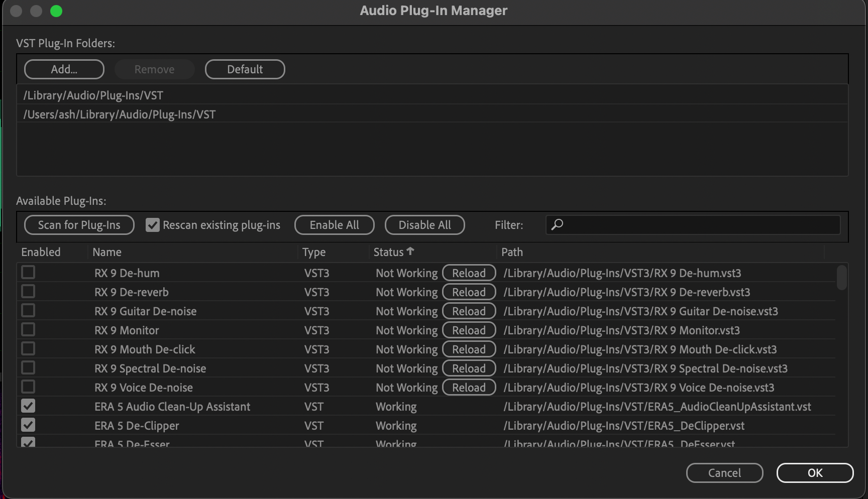Select ERA 5 Audio Clean-Up Assistant name

click(x=172, y=407)
